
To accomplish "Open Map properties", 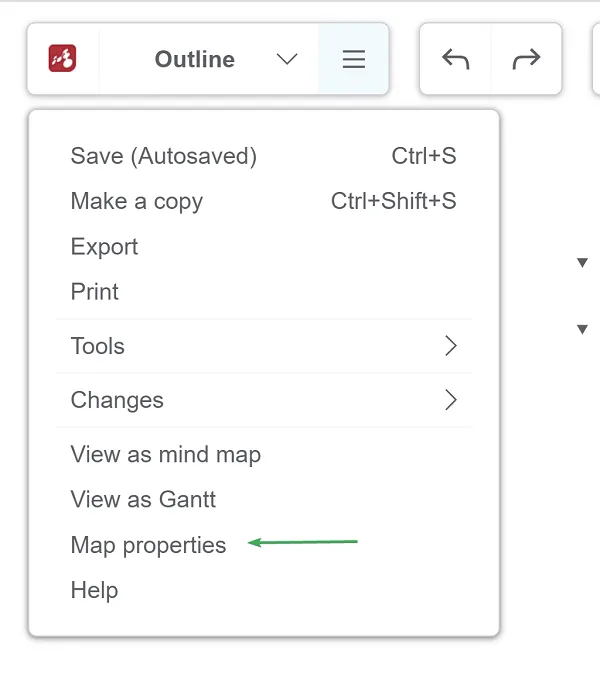I will click(x=148, y=545).
